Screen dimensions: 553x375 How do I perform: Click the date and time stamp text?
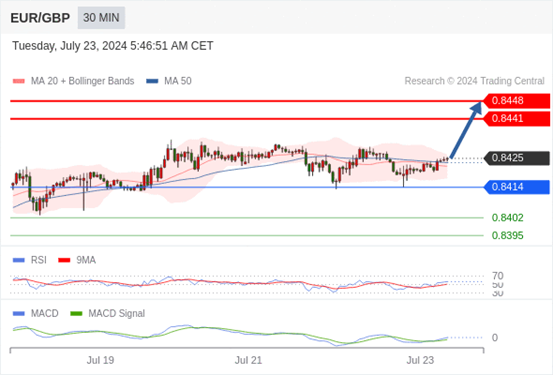coord(113,46)
